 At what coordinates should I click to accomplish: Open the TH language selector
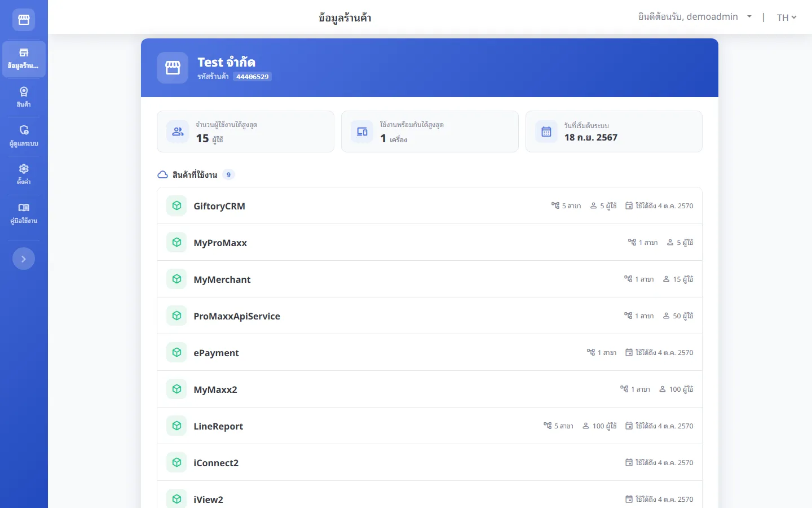point(787,17)
